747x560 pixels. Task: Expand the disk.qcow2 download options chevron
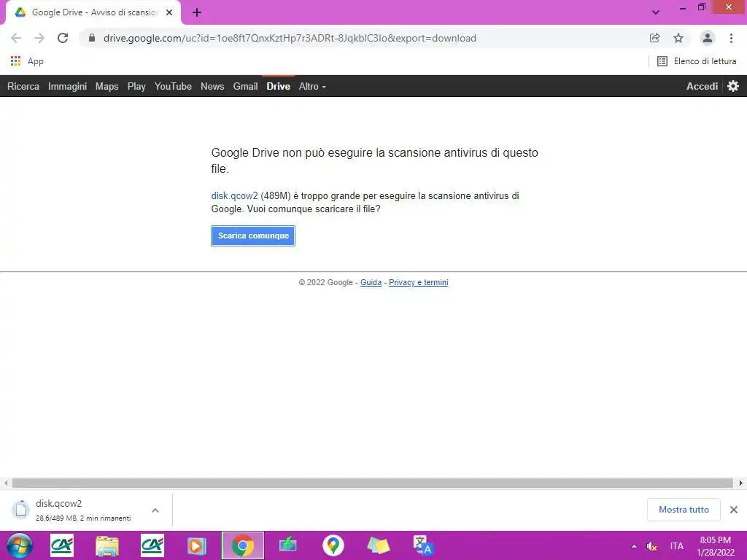[x=155, y=510]
